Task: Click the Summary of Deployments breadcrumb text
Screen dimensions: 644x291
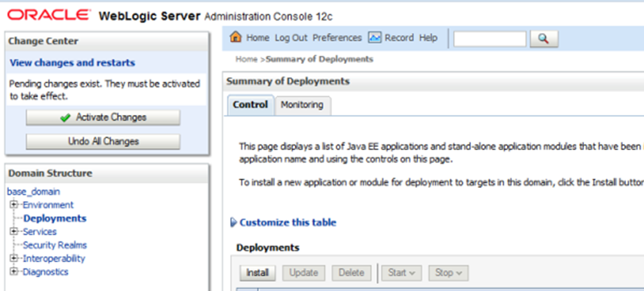Action: 320,59
